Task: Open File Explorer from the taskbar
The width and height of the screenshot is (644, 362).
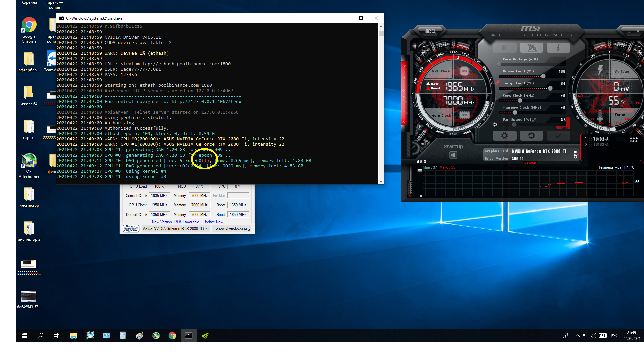Action: coord(73,336)
